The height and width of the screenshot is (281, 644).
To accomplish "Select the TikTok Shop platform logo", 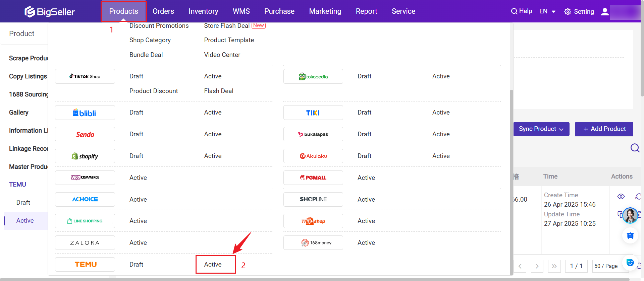I will tap(85, 76).
